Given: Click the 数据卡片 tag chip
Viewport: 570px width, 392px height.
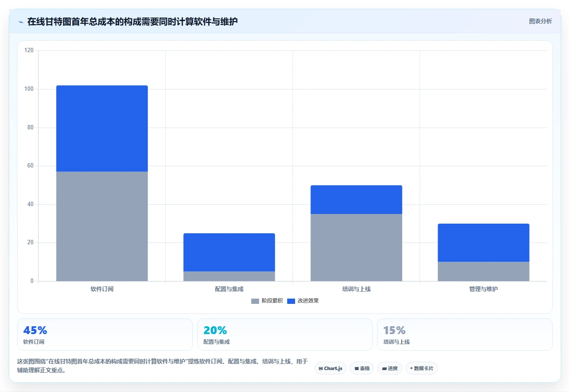Looking at the screenshot, I should [x=421, y=368].
